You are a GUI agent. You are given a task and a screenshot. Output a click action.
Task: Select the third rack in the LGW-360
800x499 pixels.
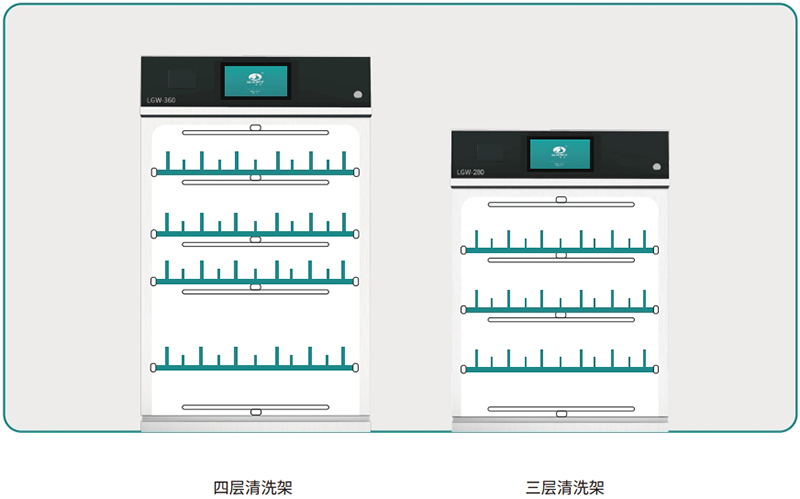tap(255, 281)
